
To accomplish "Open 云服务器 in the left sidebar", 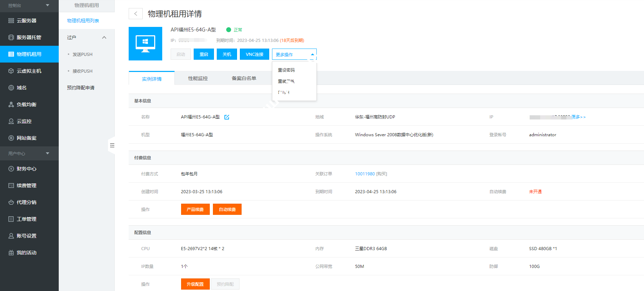I will [x=27, y=21].
